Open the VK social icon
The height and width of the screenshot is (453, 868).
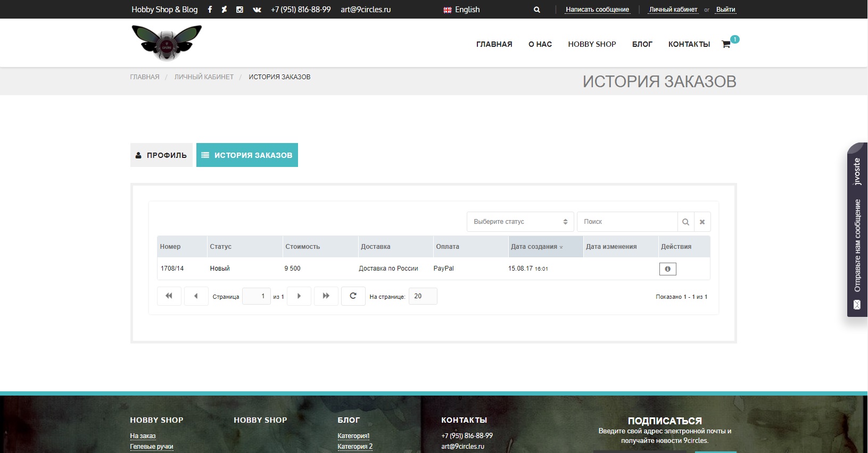(257, 10)
